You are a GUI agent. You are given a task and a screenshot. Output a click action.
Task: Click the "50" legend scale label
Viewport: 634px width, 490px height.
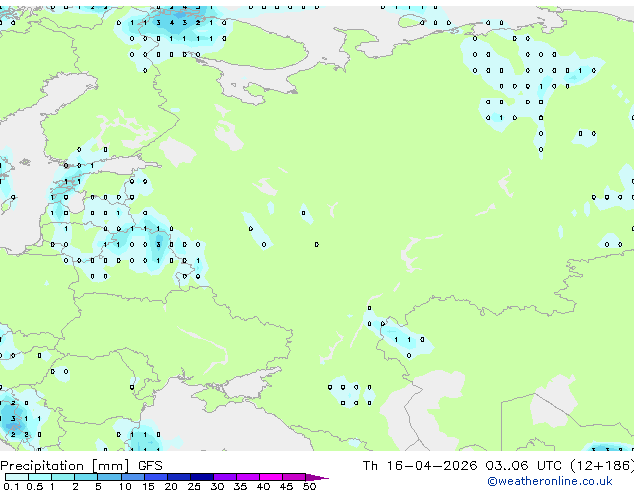click(309, 486)
